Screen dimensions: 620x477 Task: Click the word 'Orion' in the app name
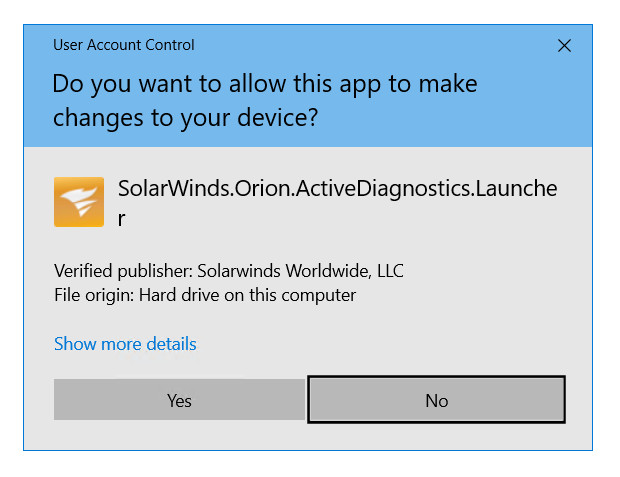click(263, 188)
